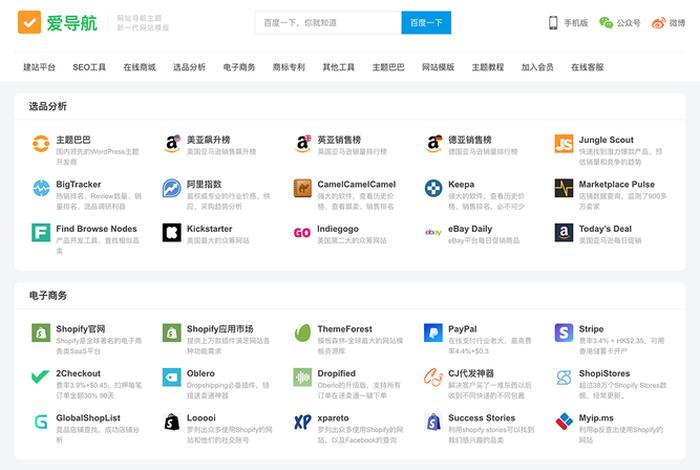700x470 pixels.
Task: Go to 网站模版 in navigation
Action: (438, 67)
